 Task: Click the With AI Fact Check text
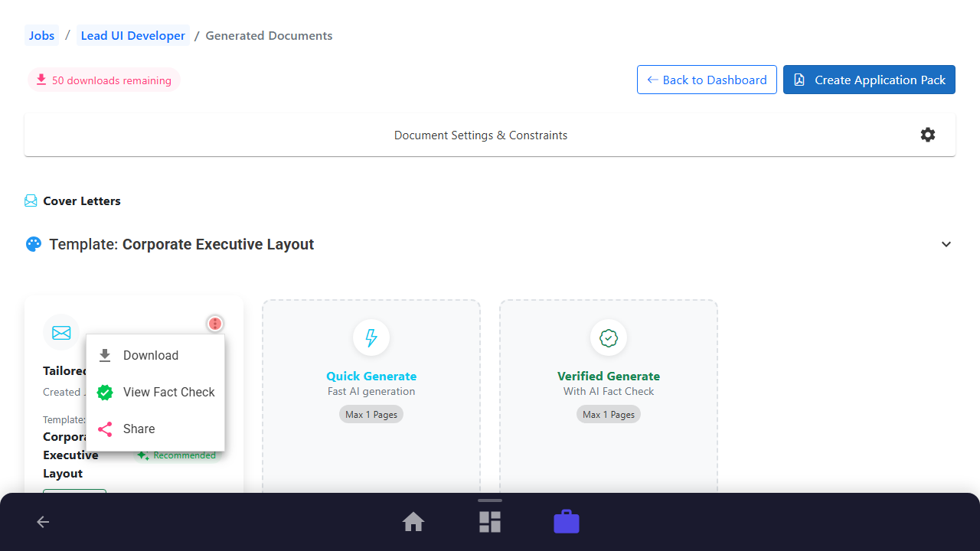click(x=609, y=391)
